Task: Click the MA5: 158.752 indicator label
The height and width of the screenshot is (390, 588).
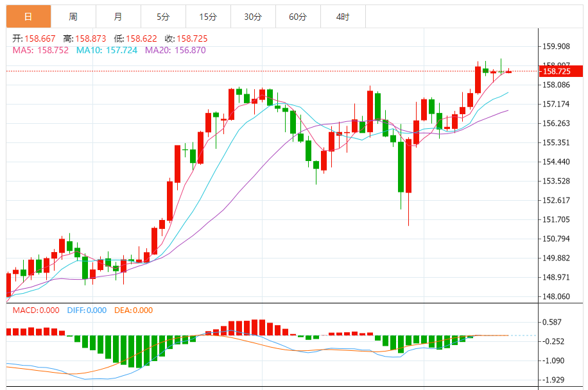Action: (40, 50)
